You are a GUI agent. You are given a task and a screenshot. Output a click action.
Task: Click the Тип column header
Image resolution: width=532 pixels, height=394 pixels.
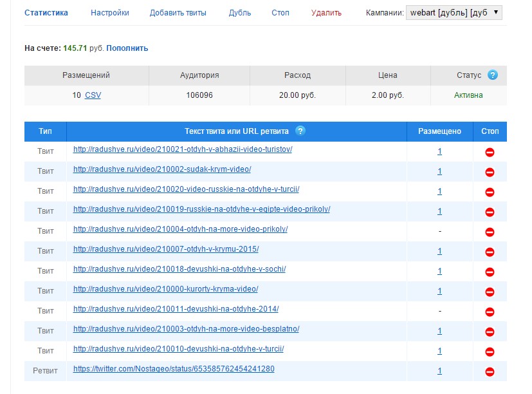(45, 131)
